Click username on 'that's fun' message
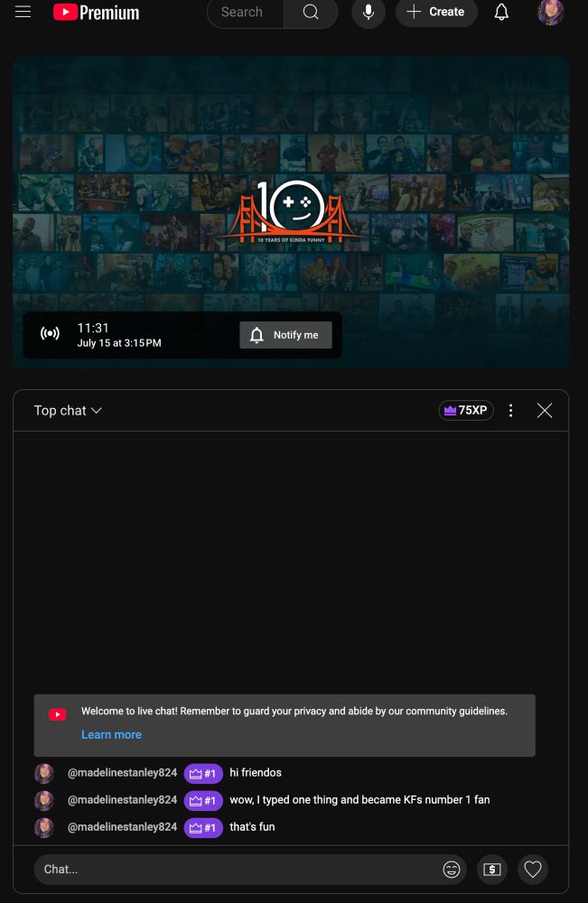 click(123, 827)
